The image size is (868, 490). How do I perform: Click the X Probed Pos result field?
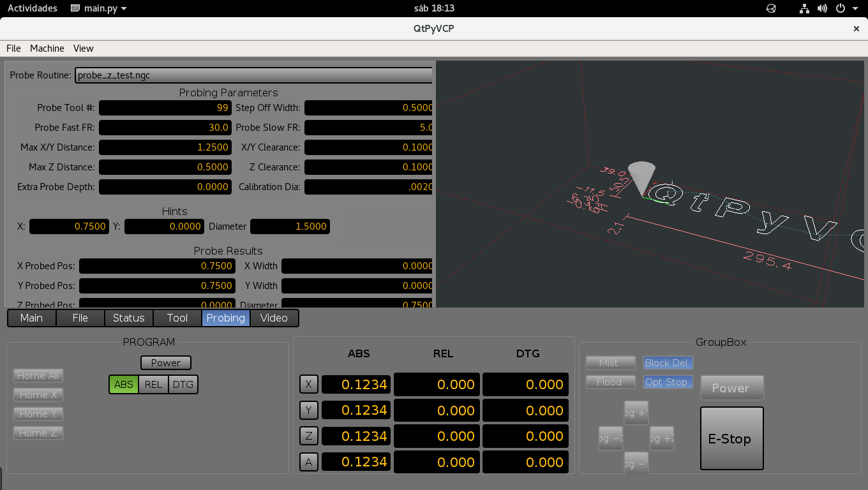coord(157,266)
